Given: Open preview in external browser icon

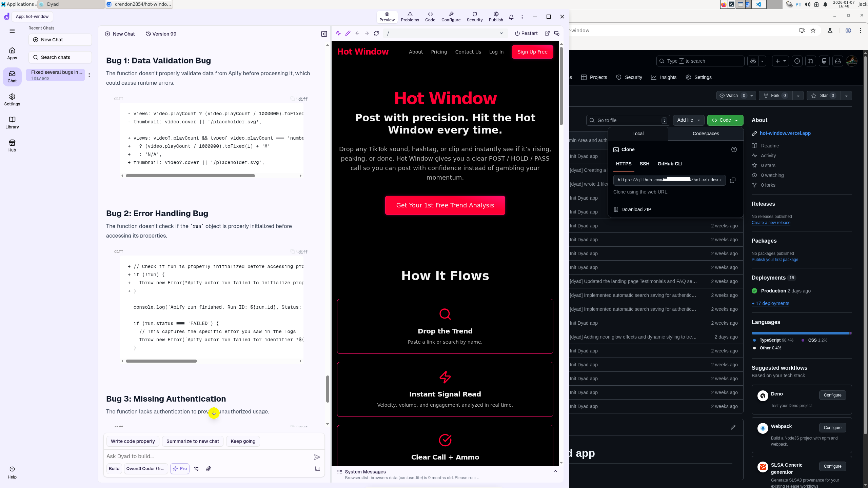Looking at the screenshot, I should [x=547, y=33].
